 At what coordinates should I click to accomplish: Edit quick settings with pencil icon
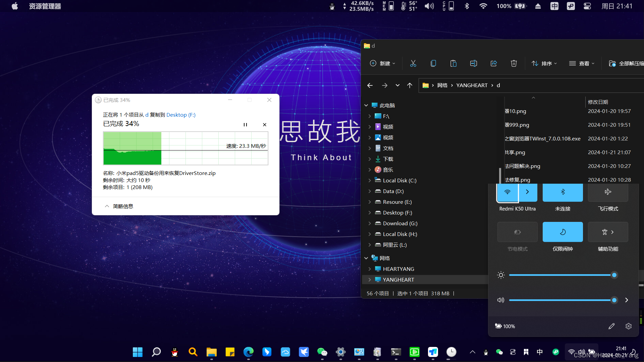(611, 326)
